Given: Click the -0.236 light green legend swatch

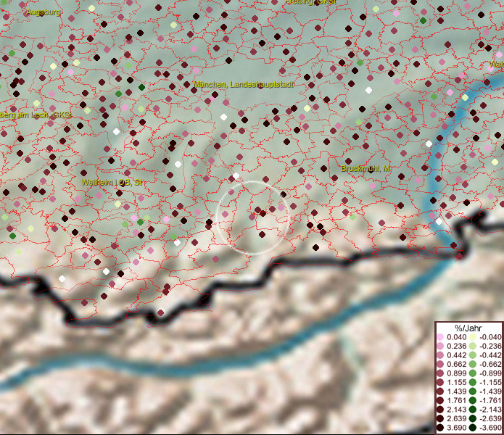Looking at the screenshot, I should (472, 347).
